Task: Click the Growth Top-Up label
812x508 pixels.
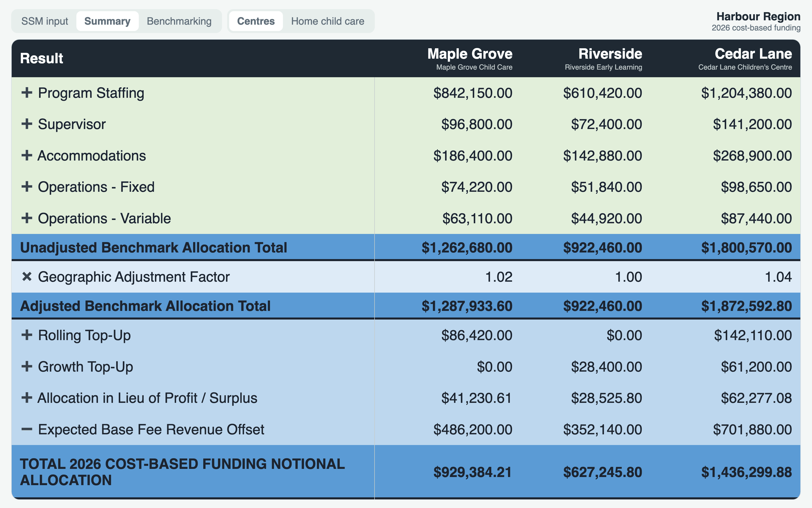Action: click(86, 367)
